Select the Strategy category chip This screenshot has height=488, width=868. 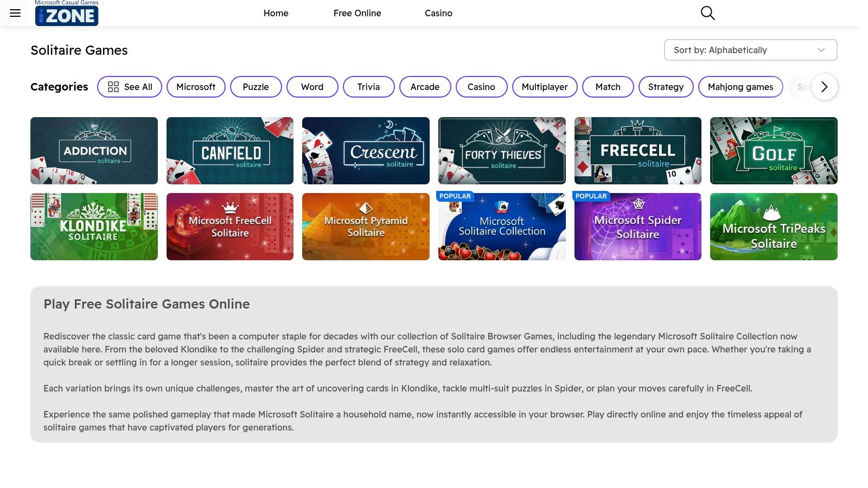click(666, 87)
